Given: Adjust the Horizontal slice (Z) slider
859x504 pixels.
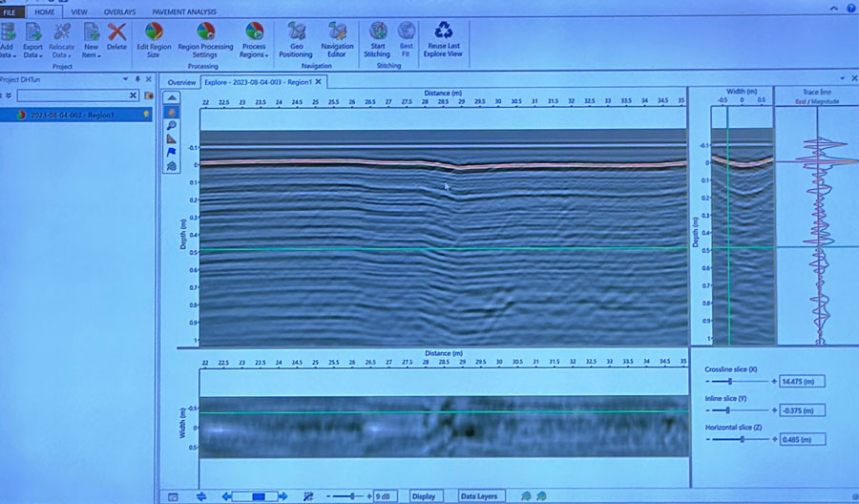Looking at the screenshot, I should tap(742, 439).
